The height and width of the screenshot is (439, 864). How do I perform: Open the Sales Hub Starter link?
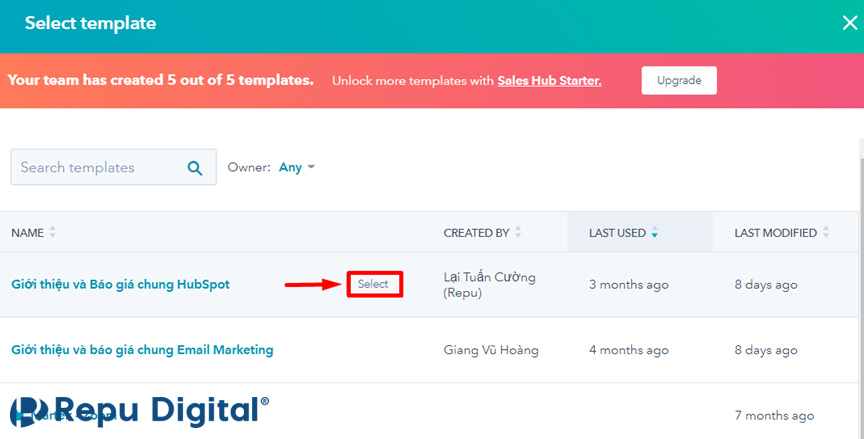point(549,80)
